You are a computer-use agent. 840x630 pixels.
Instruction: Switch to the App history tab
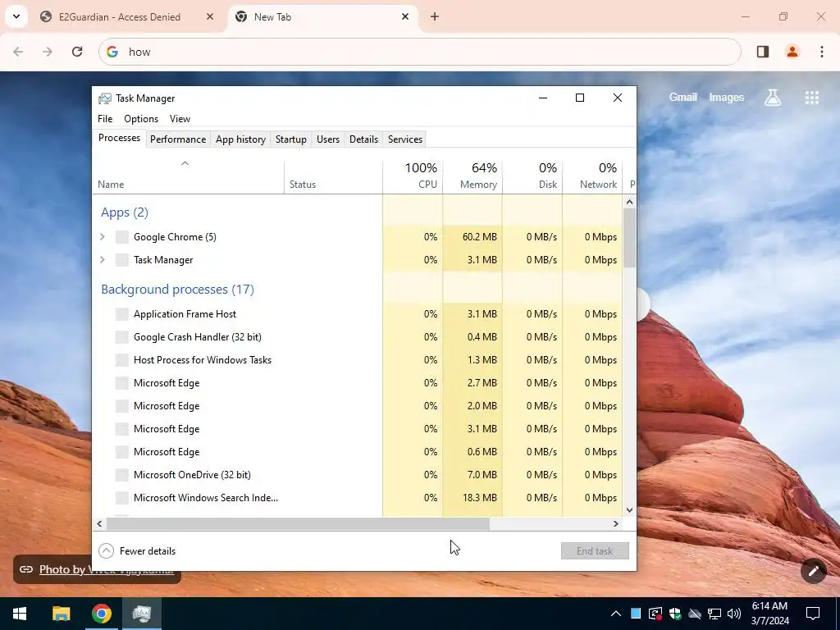click(240, 139)
